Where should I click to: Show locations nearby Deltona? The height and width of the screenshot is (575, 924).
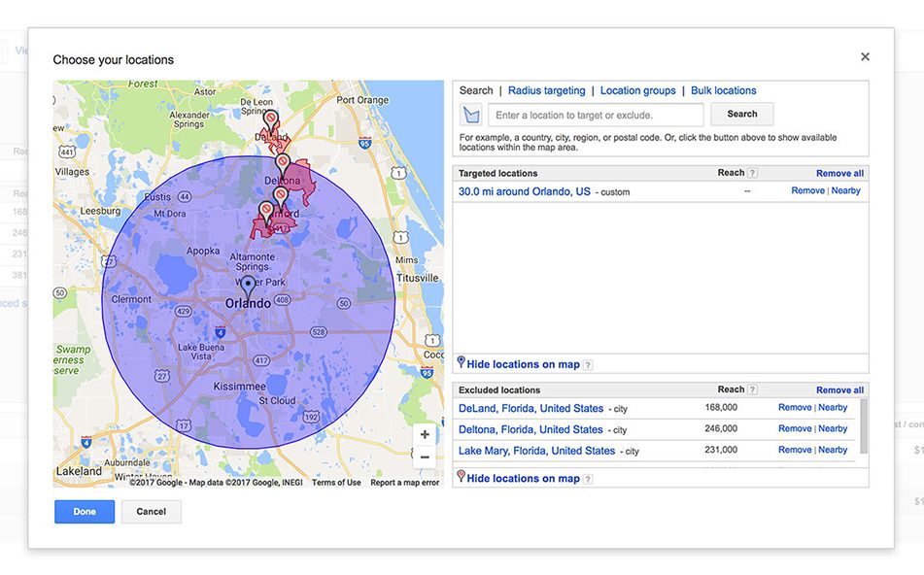coord(833,428)
